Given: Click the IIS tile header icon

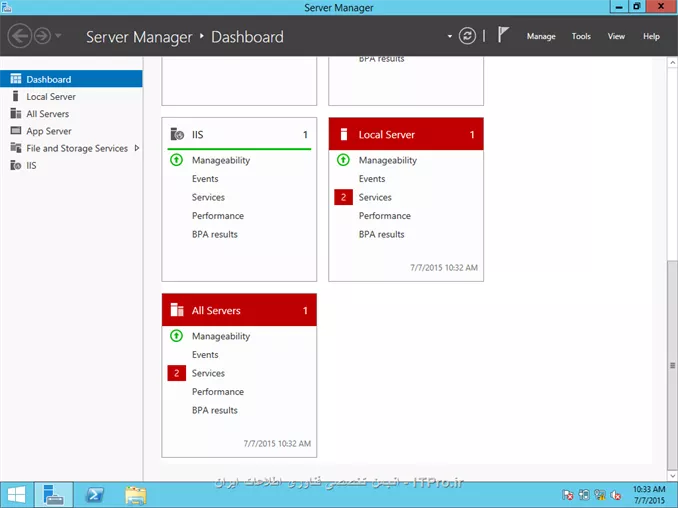Looking at the screenshot, I should 177,134.
